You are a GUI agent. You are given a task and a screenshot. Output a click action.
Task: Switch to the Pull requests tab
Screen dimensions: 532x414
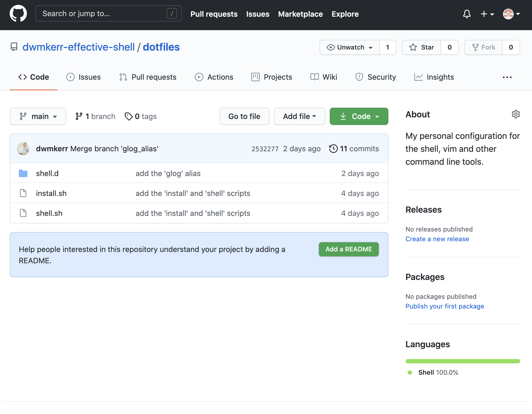pyautogui.click(x=148, y=77)
